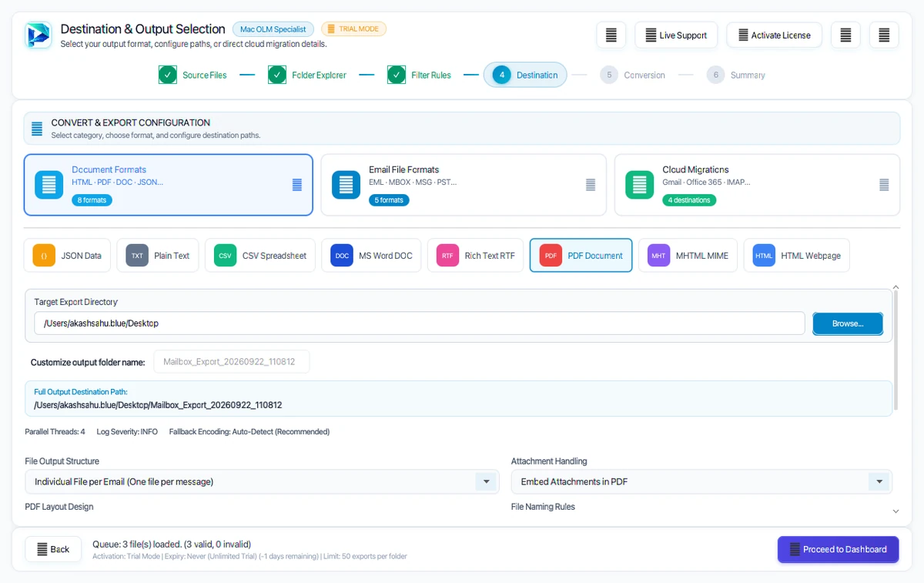
Task: Click the Customize output folder name field
Action: coord(232,362)
